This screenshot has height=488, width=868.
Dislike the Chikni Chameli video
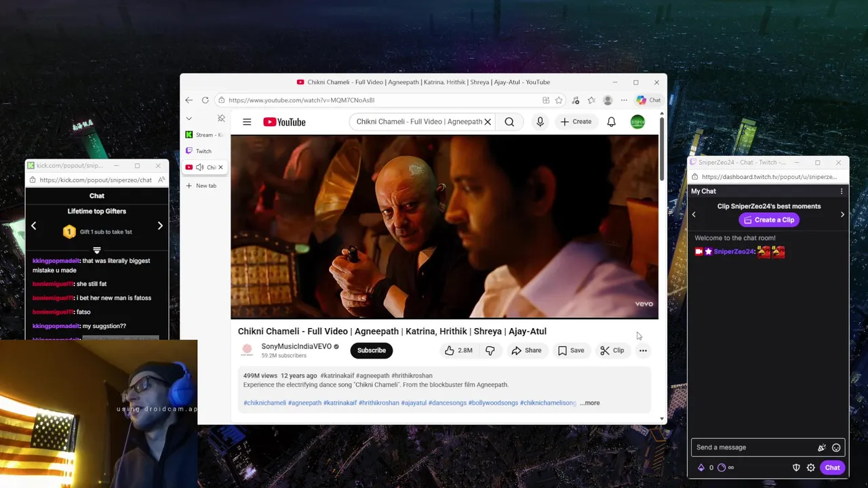pos(490,350)
